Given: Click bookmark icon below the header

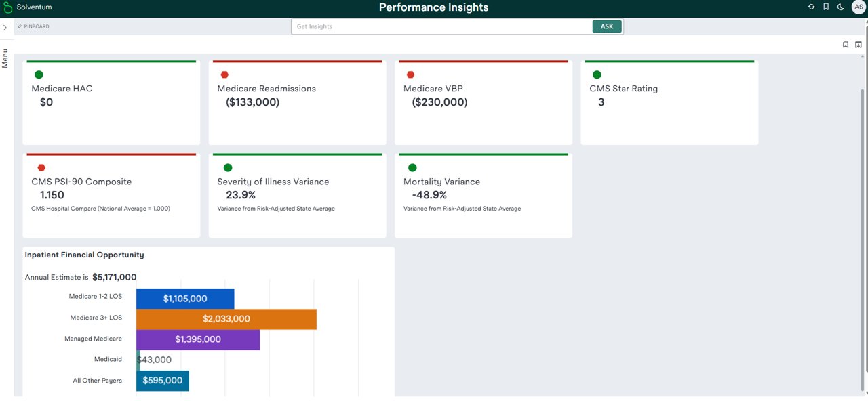Looking at the screenshot, I should point(846,45).
